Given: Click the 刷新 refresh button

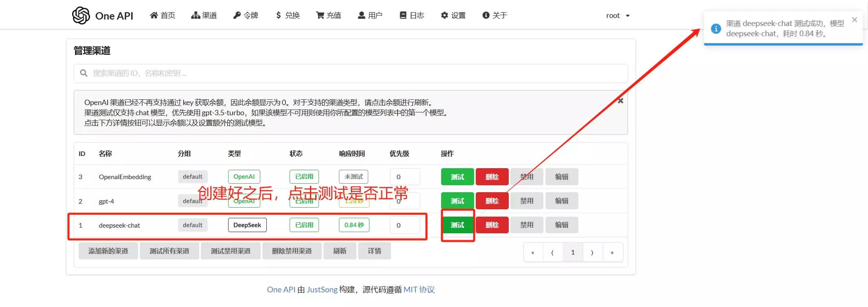Looking at the screenshot, I should [340, 251].
